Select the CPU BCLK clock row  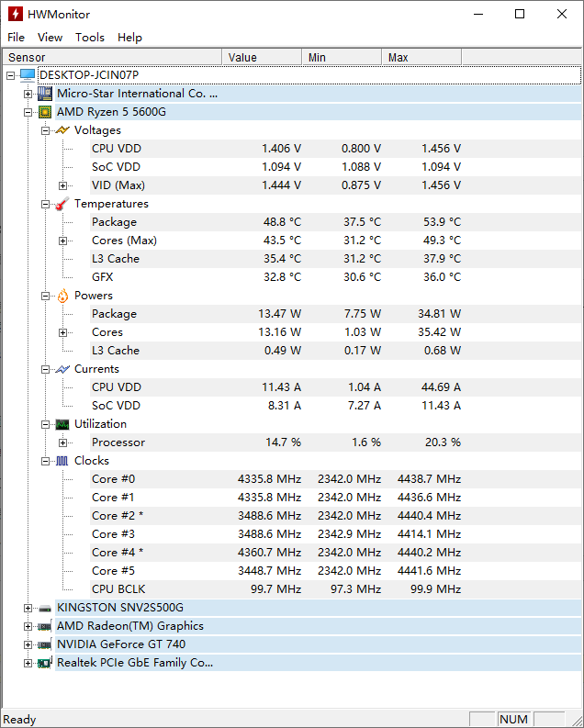click(118, 589)
